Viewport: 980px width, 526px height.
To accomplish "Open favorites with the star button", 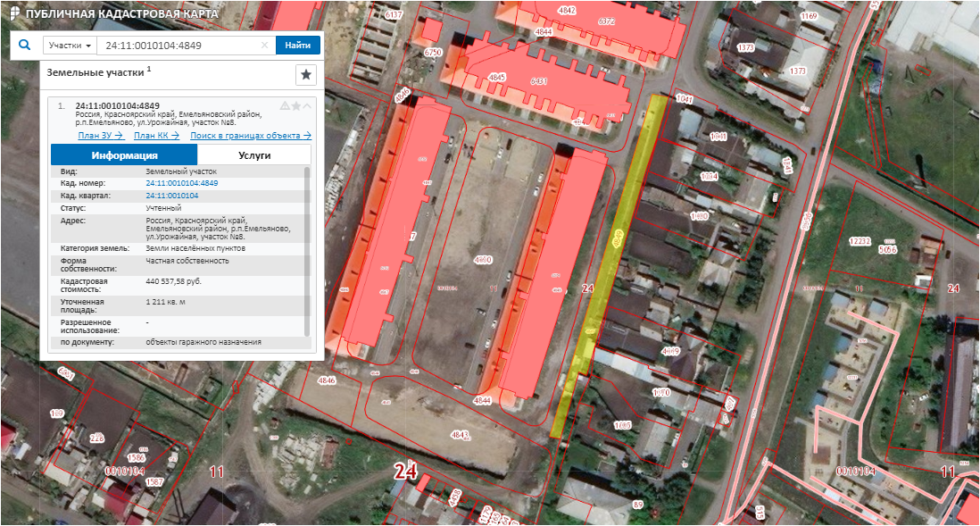I will tap(306, 74).
